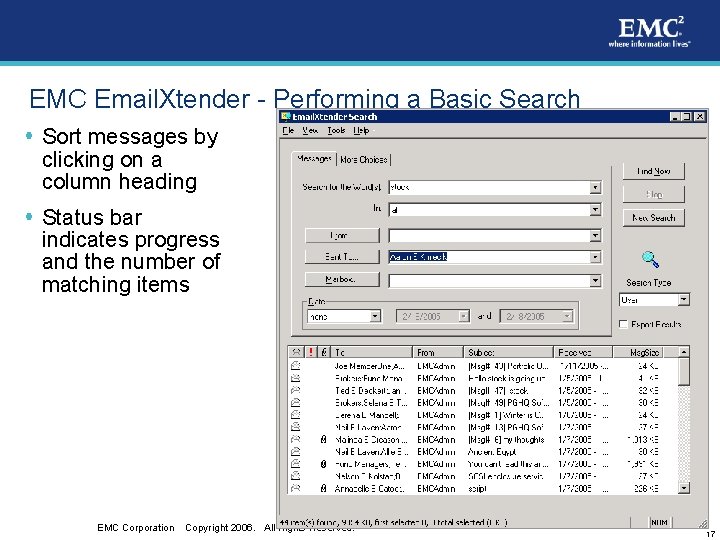
Task: Sort by the message type icon column header
Action: [296, 352]
